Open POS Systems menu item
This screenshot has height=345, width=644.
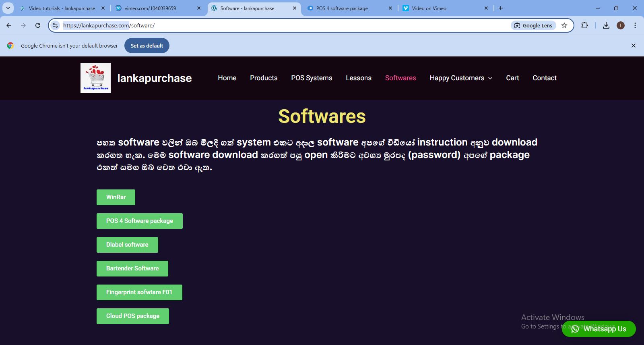point(312,78)
